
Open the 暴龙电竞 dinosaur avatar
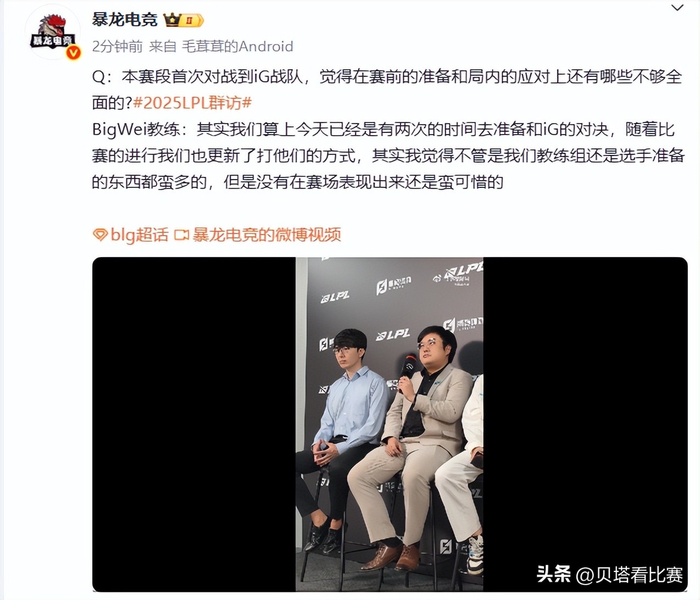click(53, 32)
